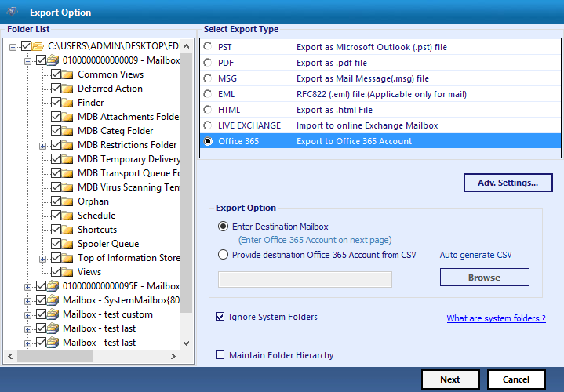The width and height of the screenshot is (564, 392).
Task: Toggle the Ignore System Folders checkbox
Action: pos(220,317)
